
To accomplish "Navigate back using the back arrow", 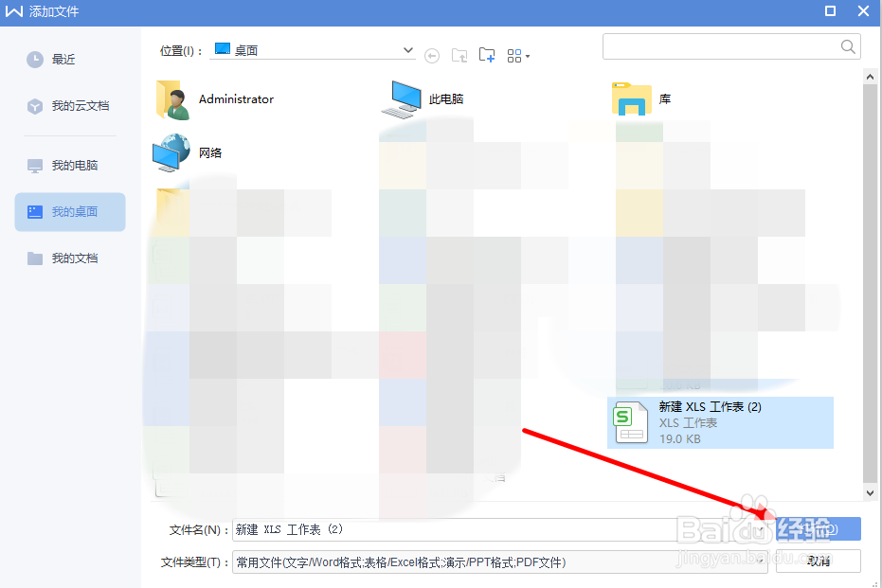I will (x=432, y=55).
